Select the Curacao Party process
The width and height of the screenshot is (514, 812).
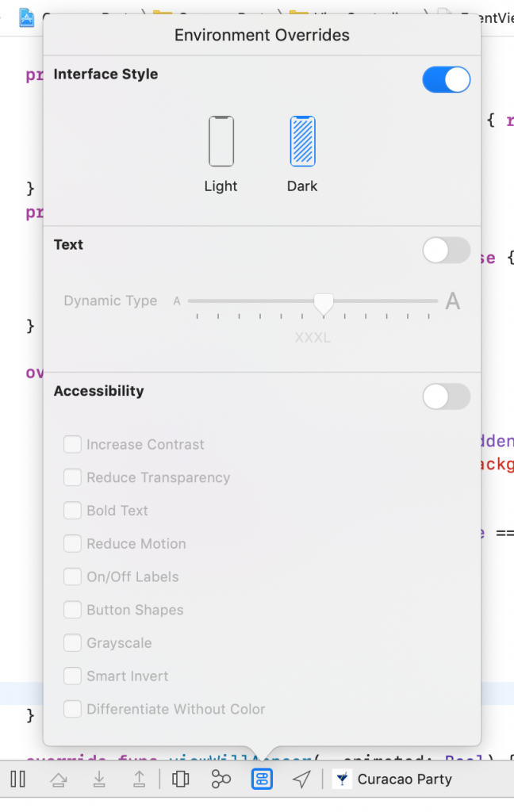tap(393, 779)
